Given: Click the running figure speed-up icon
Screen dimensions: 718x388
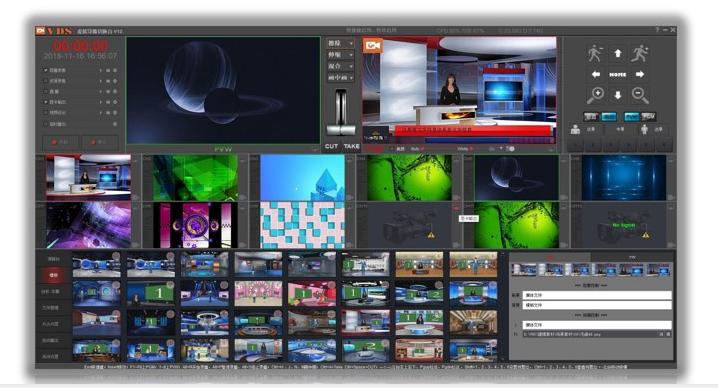Looking at the screenshot, I should [x=640, y=54].
